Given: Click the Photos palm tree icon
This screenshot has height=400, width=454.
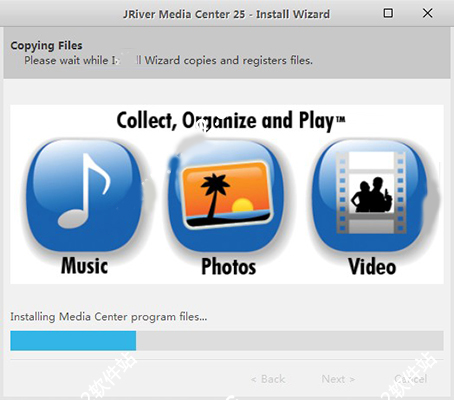Looking at the screenshot, I should coord(226,195).
